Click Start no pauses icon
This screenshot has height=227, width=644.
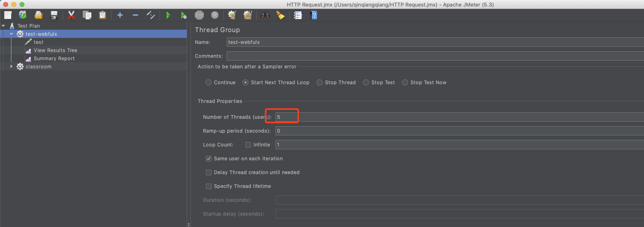pyautogui.click(x=184, y=15)
